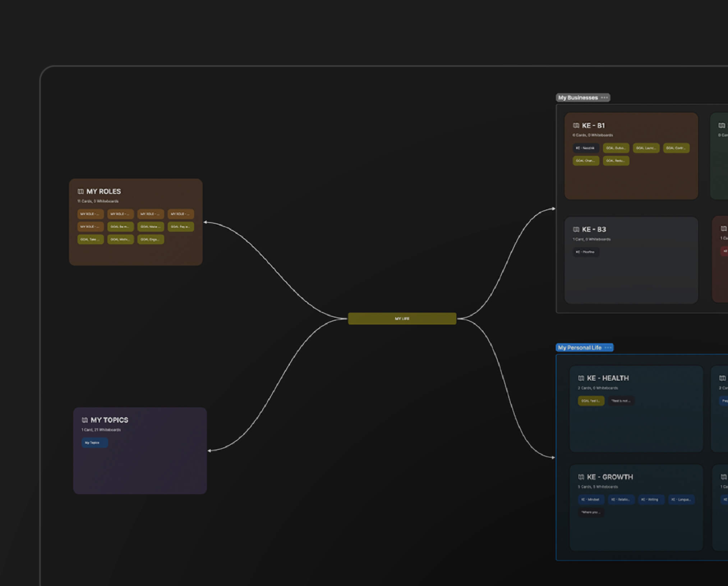Image resolution: width=728 pixels, height=586 pixels.
Task: Click yellow GOAL chip in KE - HEALTH
Action: point(591,401)
